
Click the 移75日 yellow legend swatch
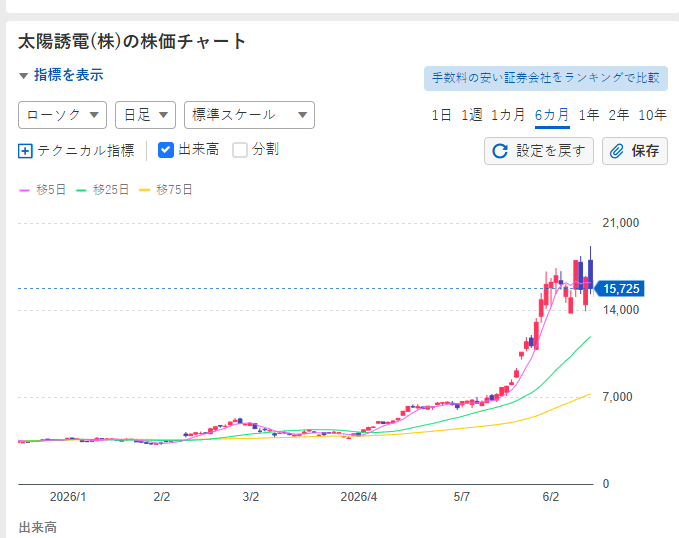pos(144,190)
